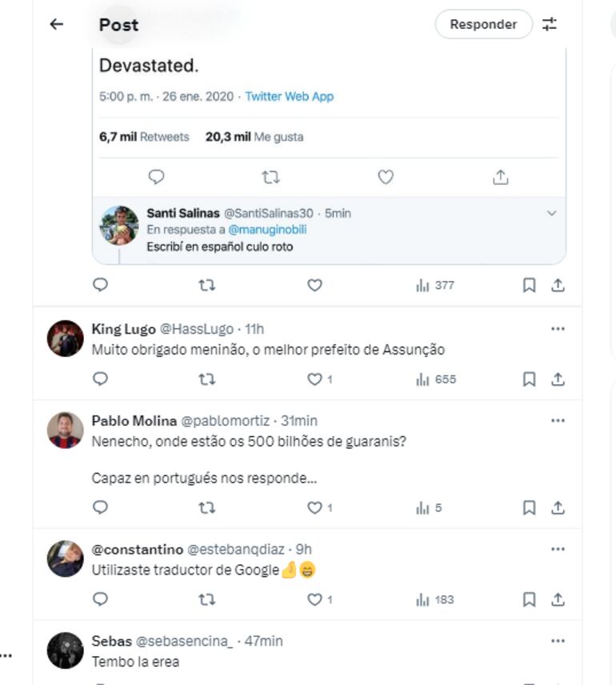This screenshot has width=616, height=685.
Task: Open more options on King Lugo's reply
Action: [x=558, y=328]
